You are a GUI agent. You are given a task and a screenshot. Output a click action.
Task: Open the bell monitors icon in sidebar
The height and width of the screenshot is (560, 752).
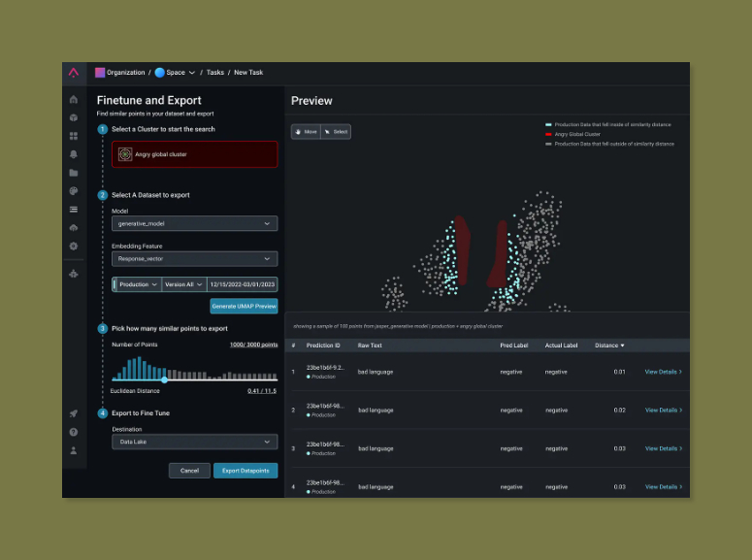click(74, 154)
